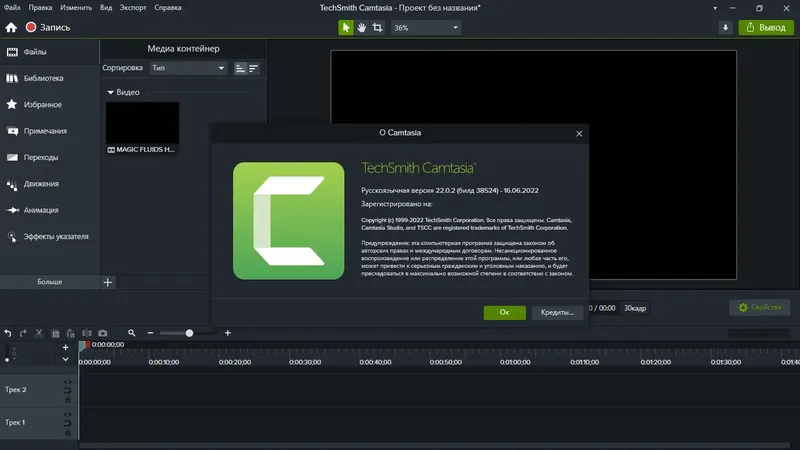The height and width of the screenshot is (450, 800).
Task: Select the Трек 1 label
Action: pos(15,422)
